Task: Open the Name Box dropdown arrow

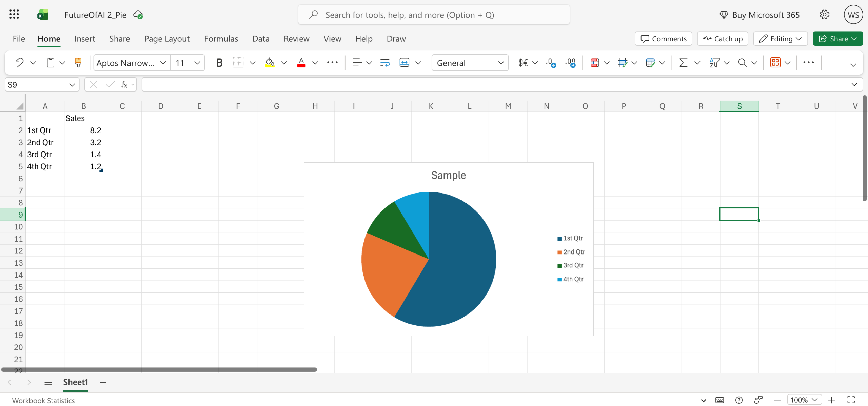Action: [x=72, y=85]
